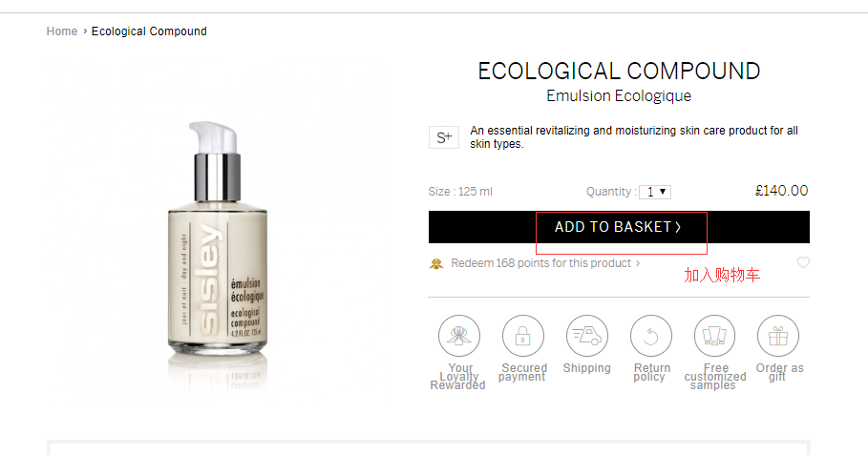Click the S+ badge icon
Image resolution: width=868 pixels, height=455 pixels.
(x=444, y=137)
